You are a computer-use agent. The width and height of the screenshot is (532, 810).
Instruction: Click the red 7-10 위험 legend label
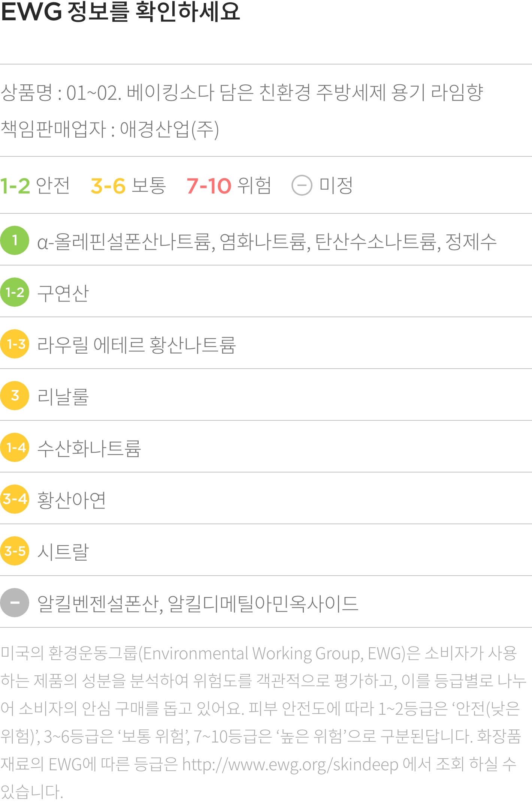tap(229, 185)
